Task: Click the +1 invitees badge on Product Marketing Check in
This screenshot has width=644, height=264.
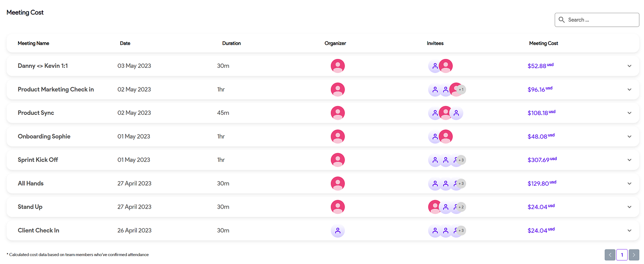Action: 461,89
